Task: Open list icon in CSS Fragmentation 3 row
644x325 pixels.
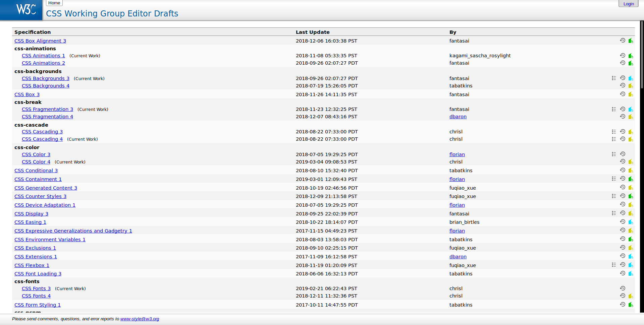Action: tap(614, 109)
